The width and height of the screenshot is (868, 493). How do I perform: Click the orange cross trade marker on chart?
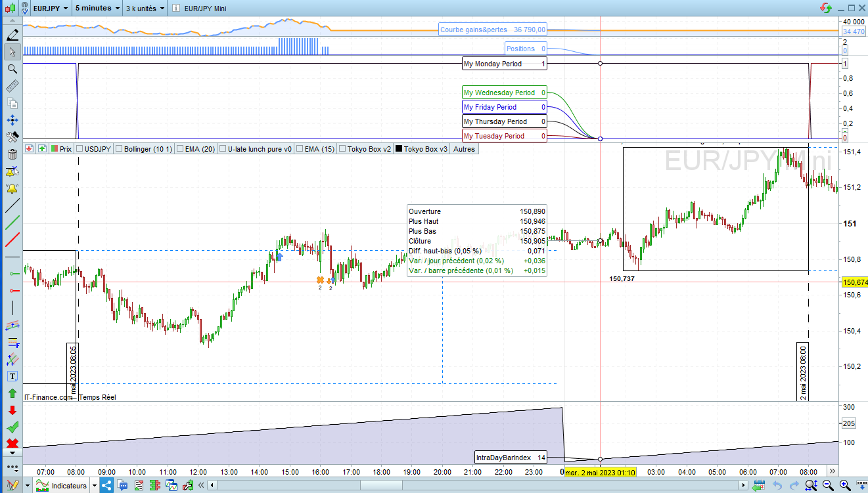(320, 280)
